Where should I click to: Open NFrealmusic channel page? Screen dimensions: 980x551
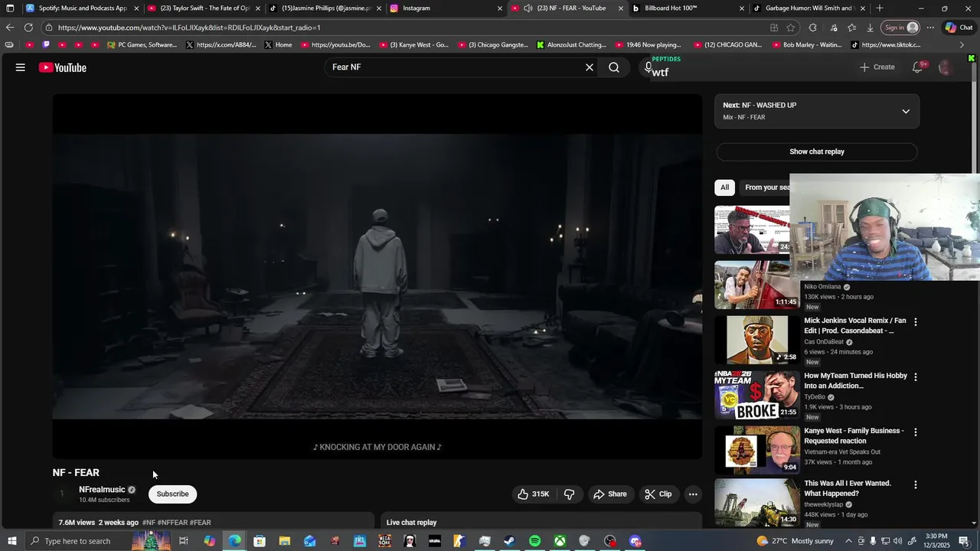click(x=102, y=490)
